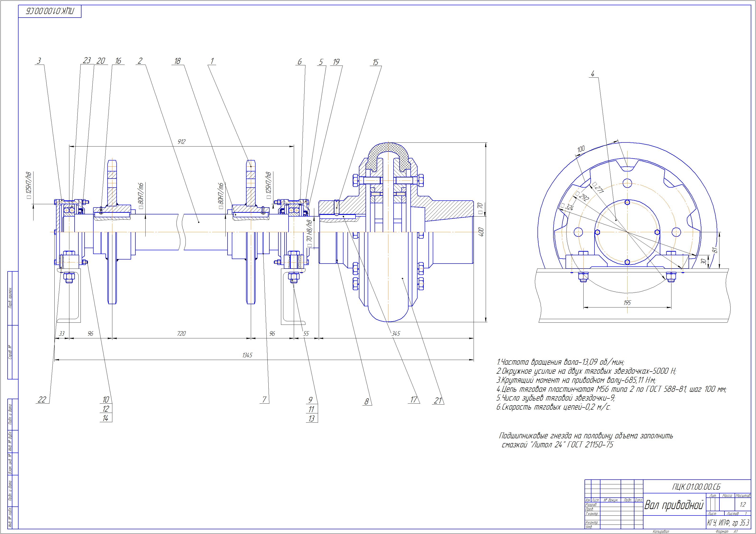
Task: Click callout number 19
Action: point(336,62)
